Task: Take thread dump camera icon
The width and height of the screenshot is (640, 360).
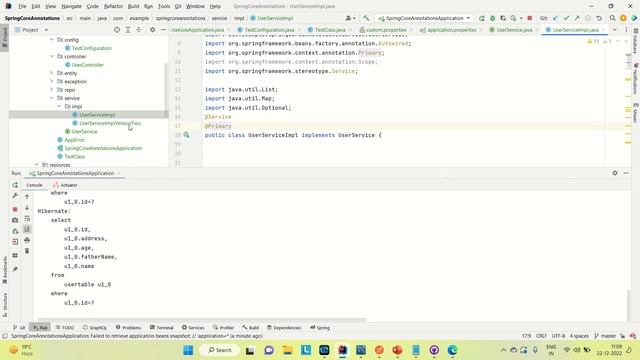Action: pyautogui.click(x=15, y=220)
